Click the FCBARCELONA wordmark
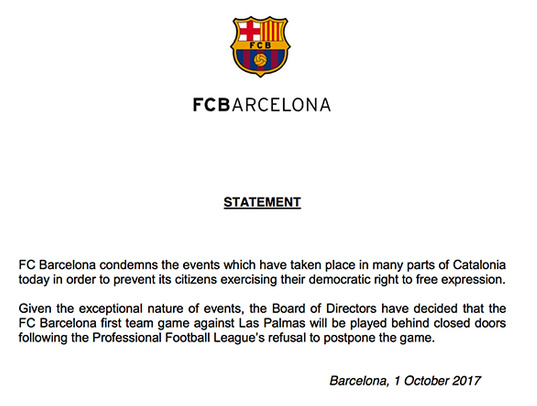Screen dimensions: 537x406 click(x=262, y=104)
